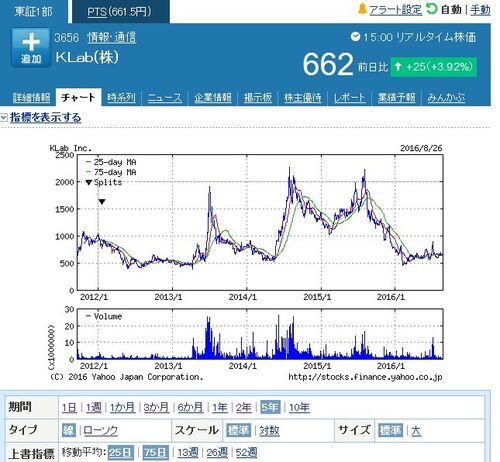Click the KLab(株) company name

point(87,57)
